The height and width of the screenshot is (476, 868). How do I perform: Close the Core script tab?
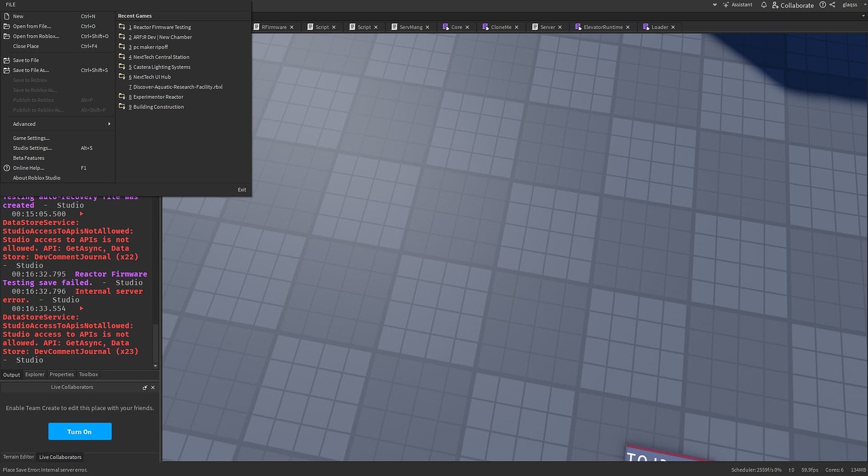pyautogui.click(x=467, y=27)
